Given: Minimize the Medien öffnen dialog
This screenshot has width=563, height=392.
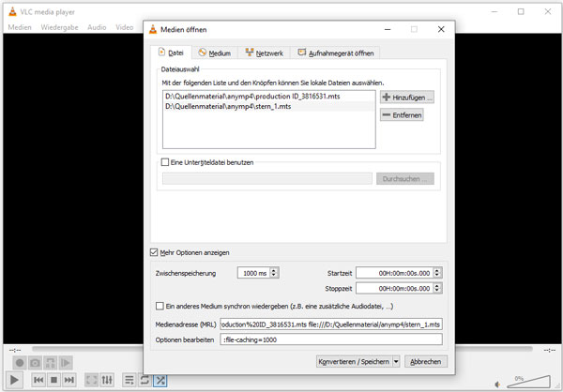Looking at the screenshot, I should (x=388, y=29).
